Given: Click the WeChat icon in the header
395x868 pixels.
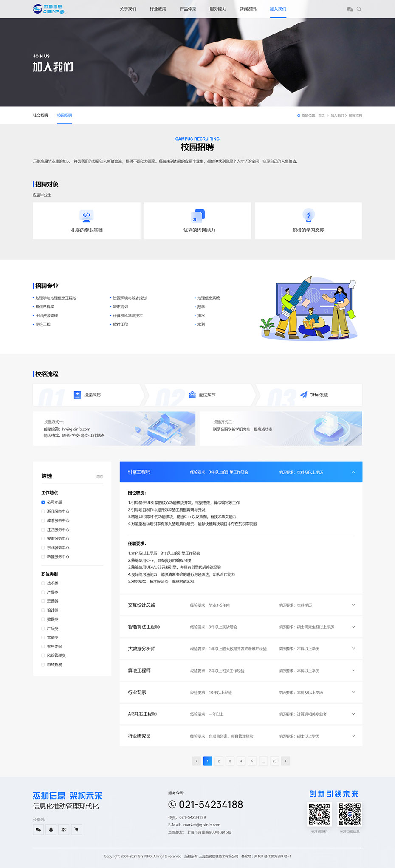Looking at the screenshot, I should (350, 9).
